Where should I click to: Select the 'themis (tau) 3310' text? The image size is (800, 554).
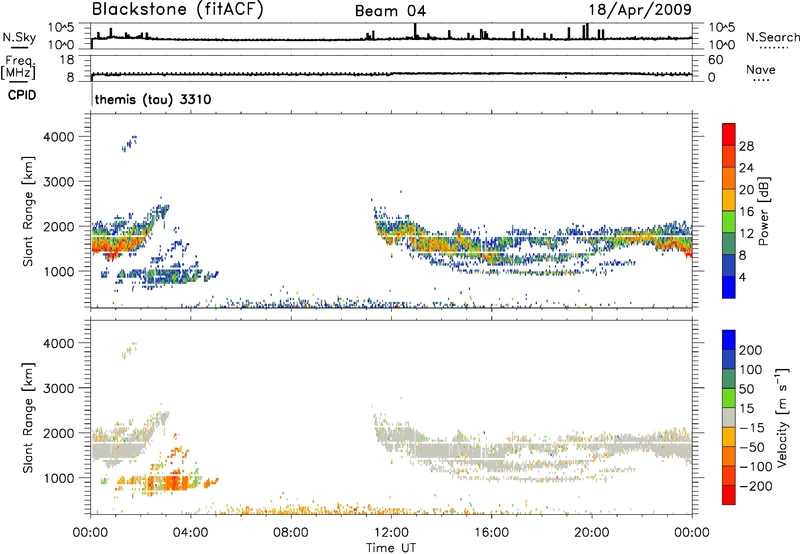[153, 99]
